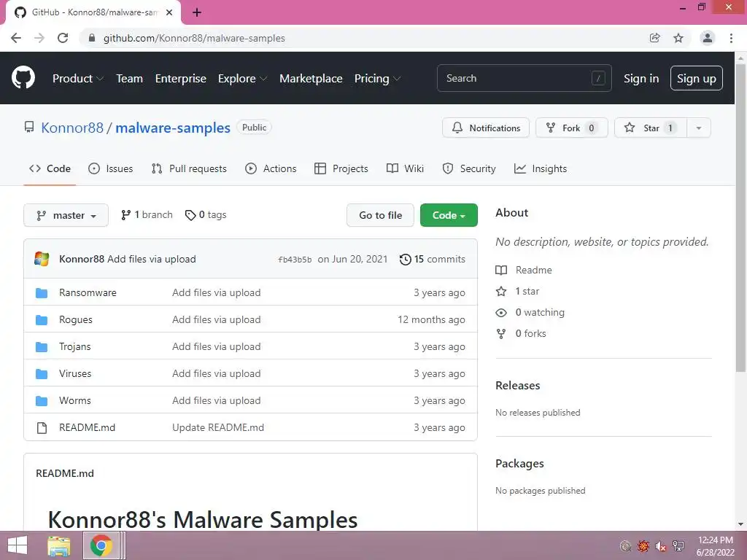Open the malware-samples repository link
This screenshot has width=747, height=560.
click(173, 128)
